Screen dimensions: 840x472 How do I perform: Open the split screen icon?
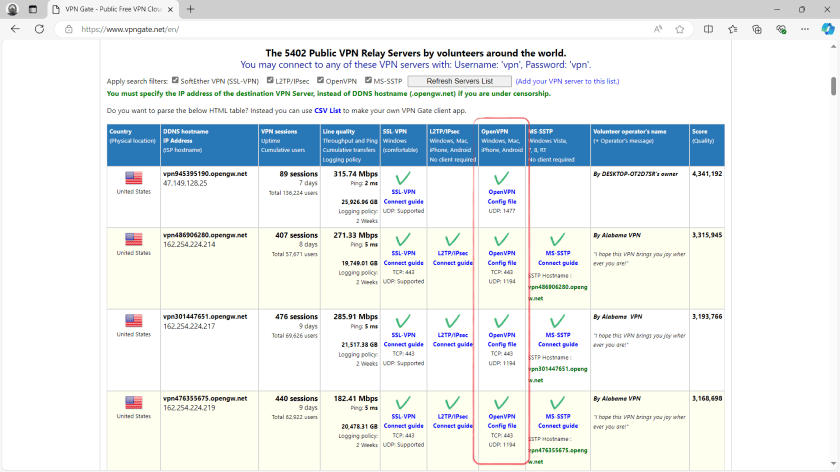coord(708,29)
